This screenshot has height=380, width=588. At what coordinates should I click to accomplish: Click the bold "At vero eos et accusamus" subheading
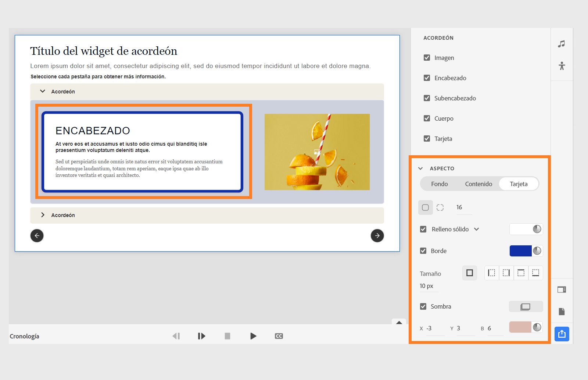(131, 147)
